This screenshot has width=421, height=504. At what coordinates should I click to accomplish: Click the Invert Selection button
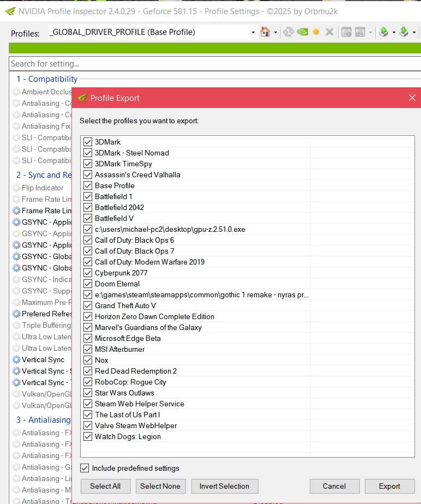click(x=225, y=487)
